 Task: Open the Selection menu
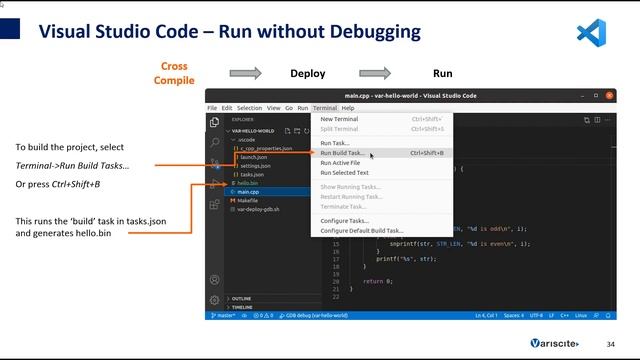point(249,108)
